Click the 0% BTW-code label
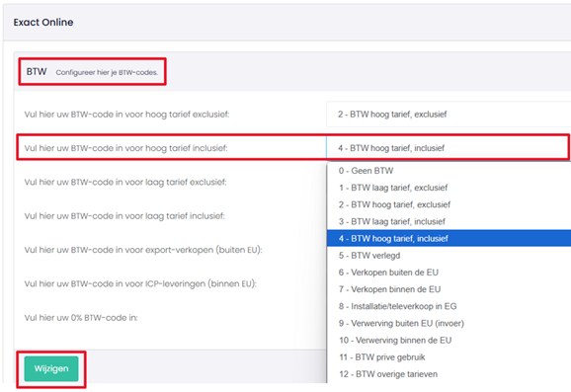Viewport: 571px width, 392px height. coord(81,318)
